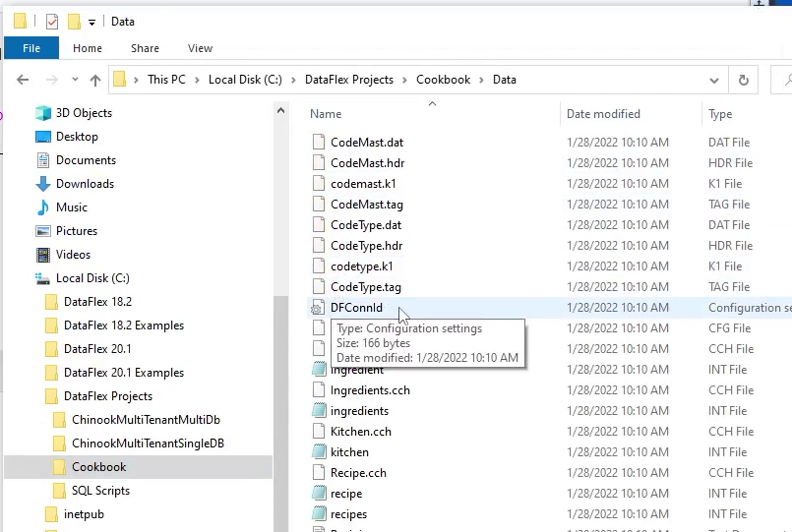The width and height of the screenshot is (792, 532).
Task: Click the search box
Action: tap(781, 80)
